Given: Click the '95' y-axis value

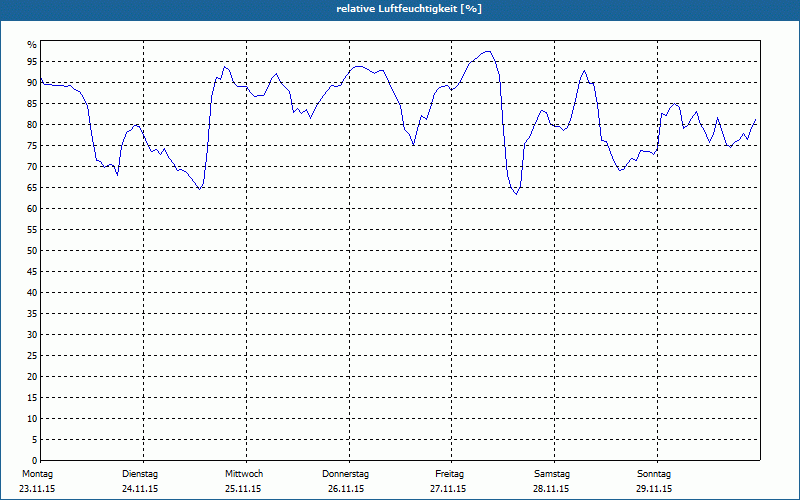Looking at the screenshot, I should point(32,62).
